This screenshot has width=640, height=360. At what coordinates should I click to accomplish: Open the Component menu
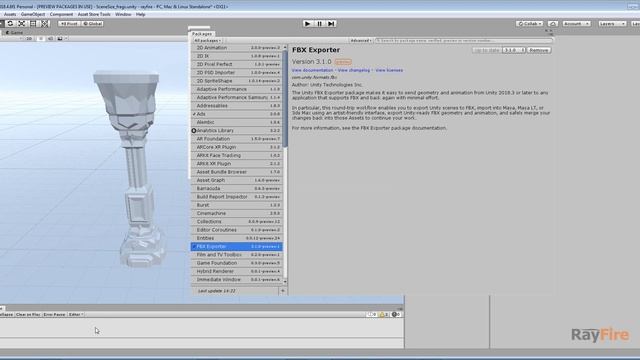click(x=61, y=14)
